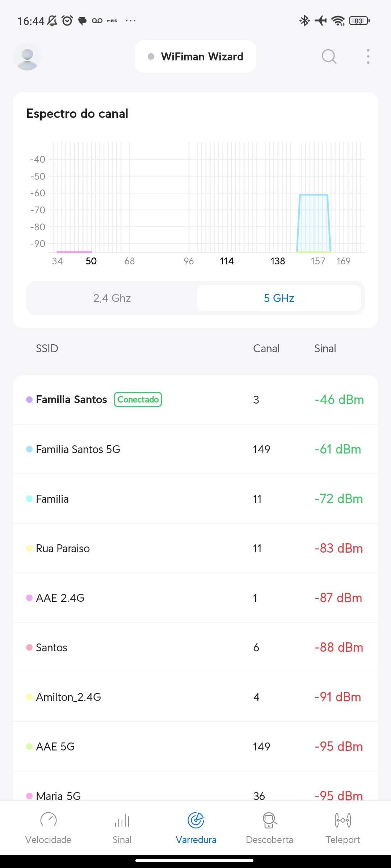Switch spectrum to 2,4 Ghz band
Screen dimensions: 391x868
[112, 298]
